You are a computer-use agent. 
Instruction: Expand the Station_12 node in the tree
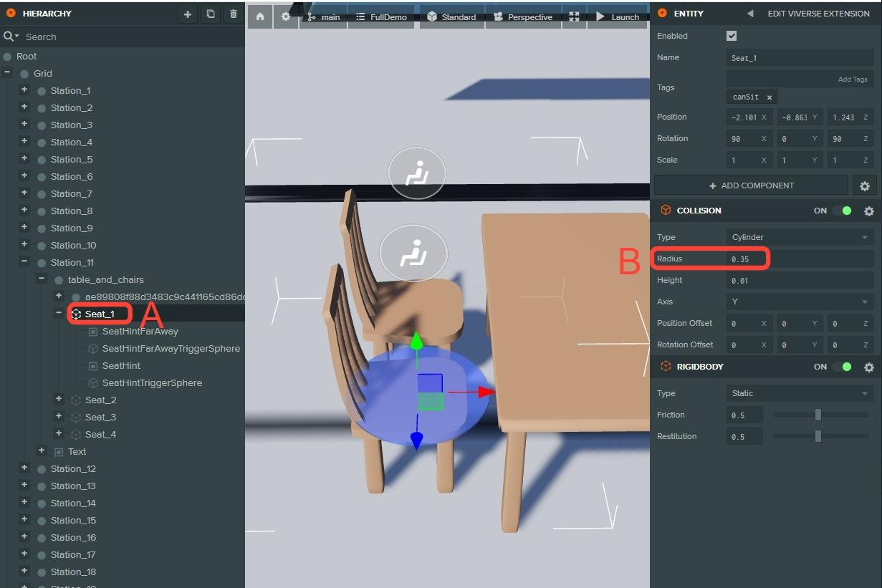click(x=24, y=468)
